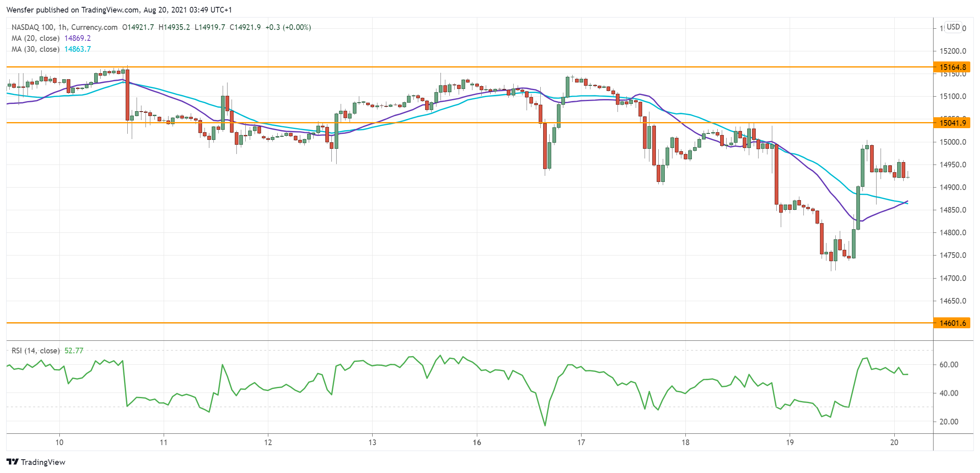Select the 15041.9 orange price label
980x473 pixels.
tap(952, 123)
